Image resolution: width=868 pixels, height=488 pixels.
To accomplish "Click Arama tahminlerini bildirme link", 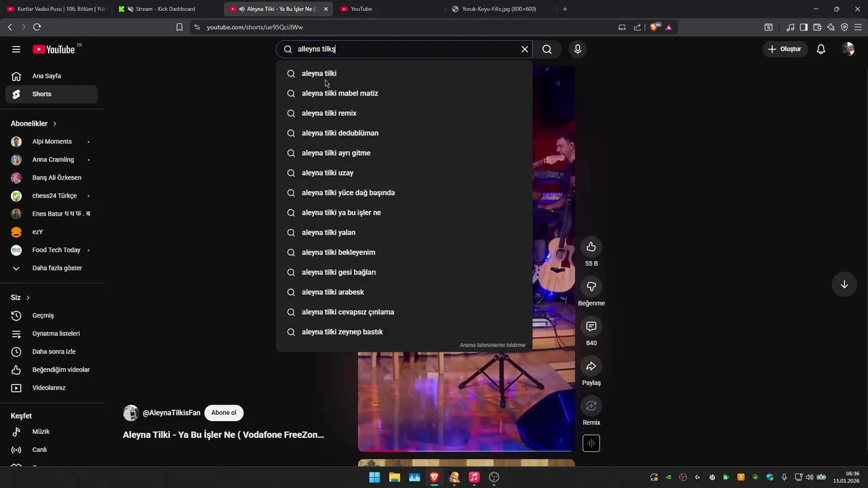I will coord(492,345).
